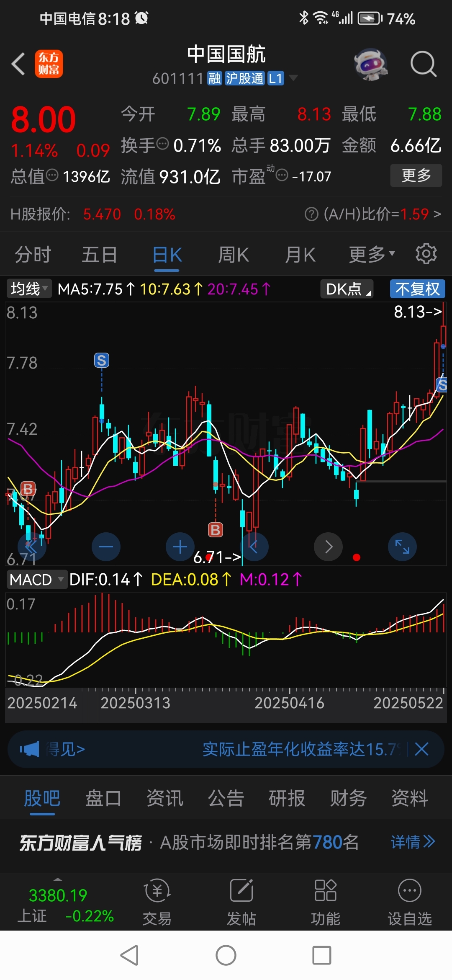Toggle the 不复权 adjustment button

coord(418,289)
